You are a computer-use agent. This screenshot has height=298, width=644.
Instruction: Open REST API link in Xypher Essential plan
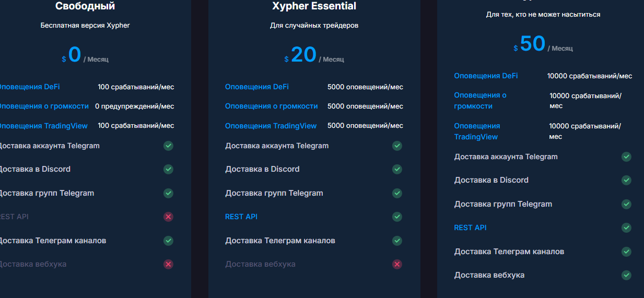241,217
